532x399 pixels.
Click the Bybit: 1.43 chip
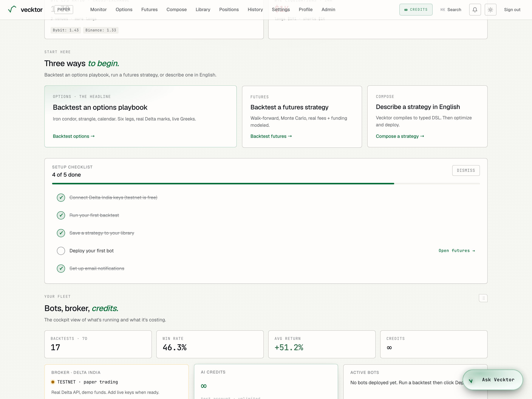click(x=66, y=30)
